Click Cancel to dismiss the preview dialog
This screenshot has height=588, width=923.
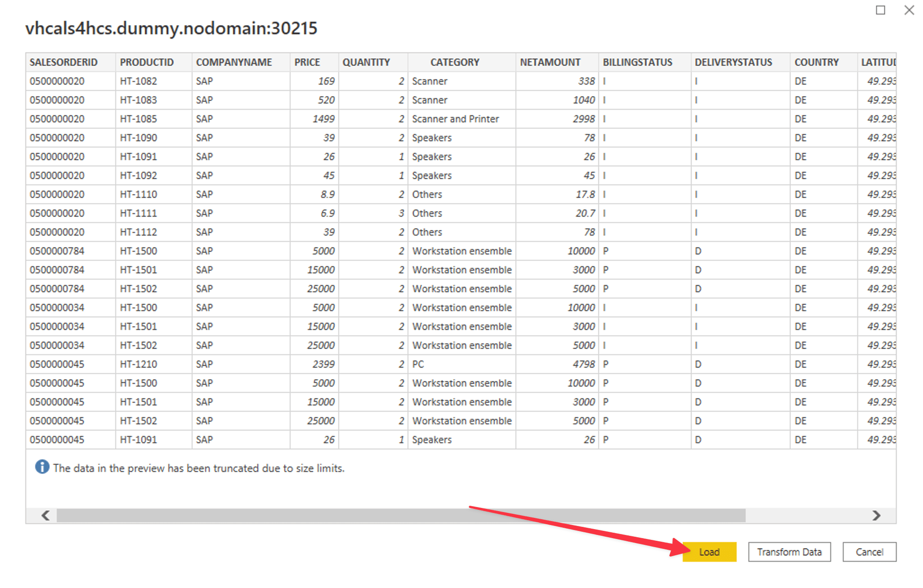click(x=869, y=552)
